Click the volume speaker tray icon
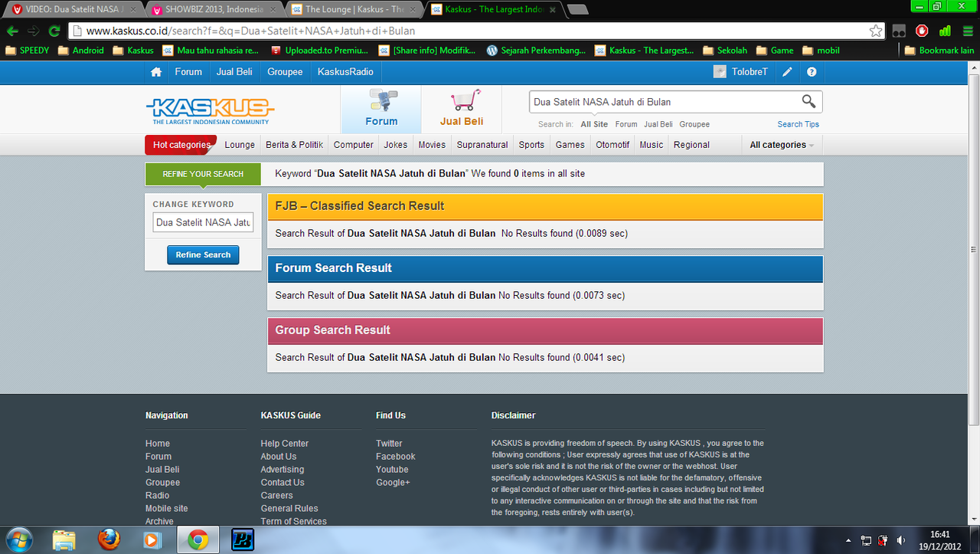The height and width of the screenshot is (554, 980). (901, 540)
